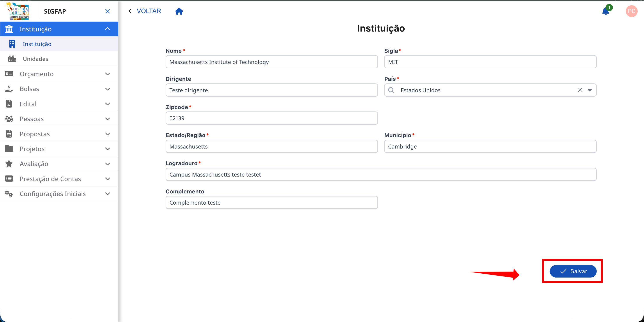Open the PD user avatar menu
This screenshot has width=644, height=322.
(x=631, y=11)
